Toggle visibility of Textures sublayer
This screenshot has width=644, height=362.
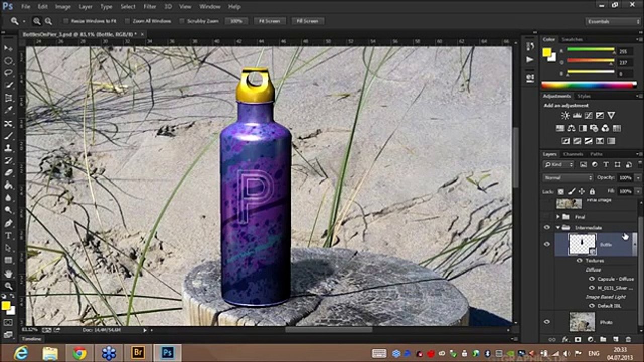580,261
